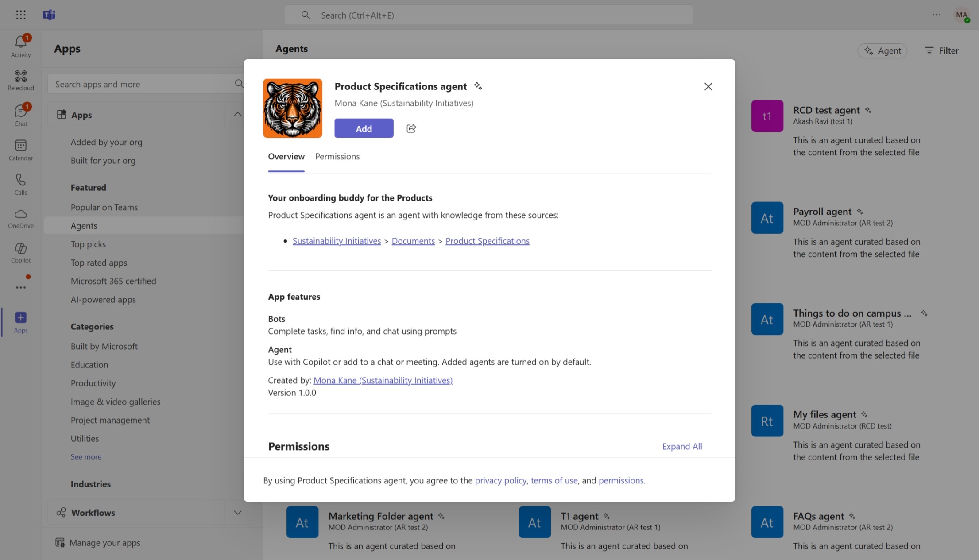The width and height of the screenshot is (979, 560).
Task: Expand the Workflows section
Action: pos(238,512)
